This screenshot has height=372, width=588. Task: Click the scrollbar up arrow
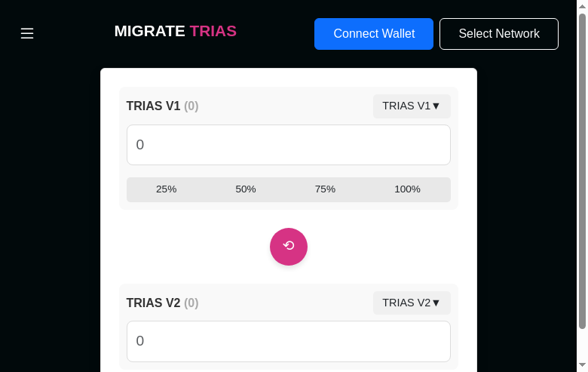[x=582, y=6]
